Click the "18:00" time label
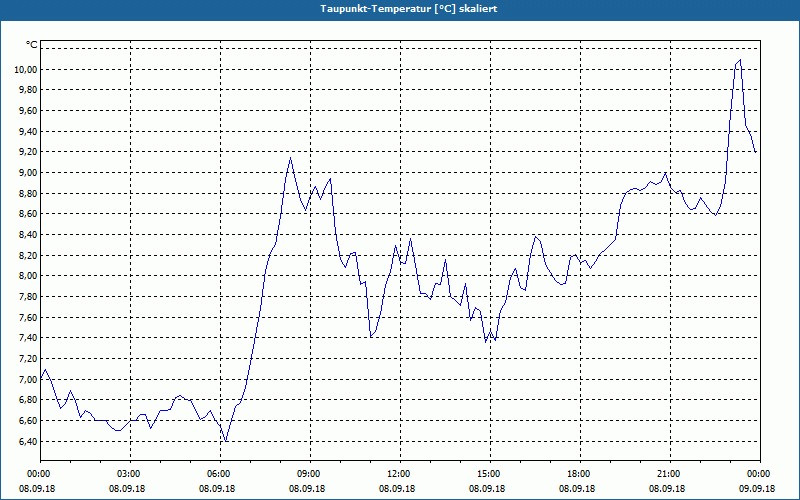 click(x=580, y=474)
